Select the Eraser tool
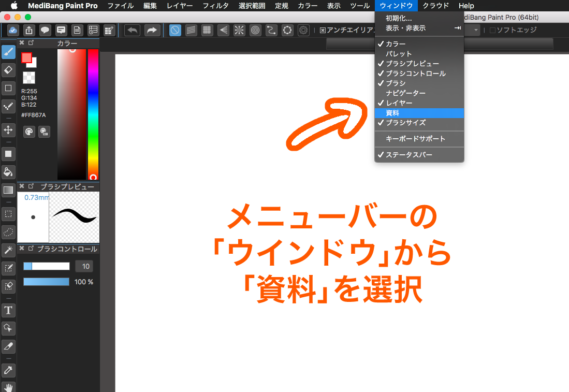The height and width of the screenshot is (392, 569). (8, 70)
